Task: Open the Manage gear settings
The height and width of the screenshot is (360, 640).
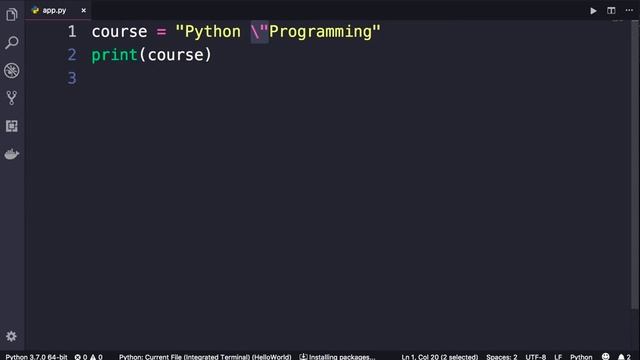Action: [x=11, y=336]
